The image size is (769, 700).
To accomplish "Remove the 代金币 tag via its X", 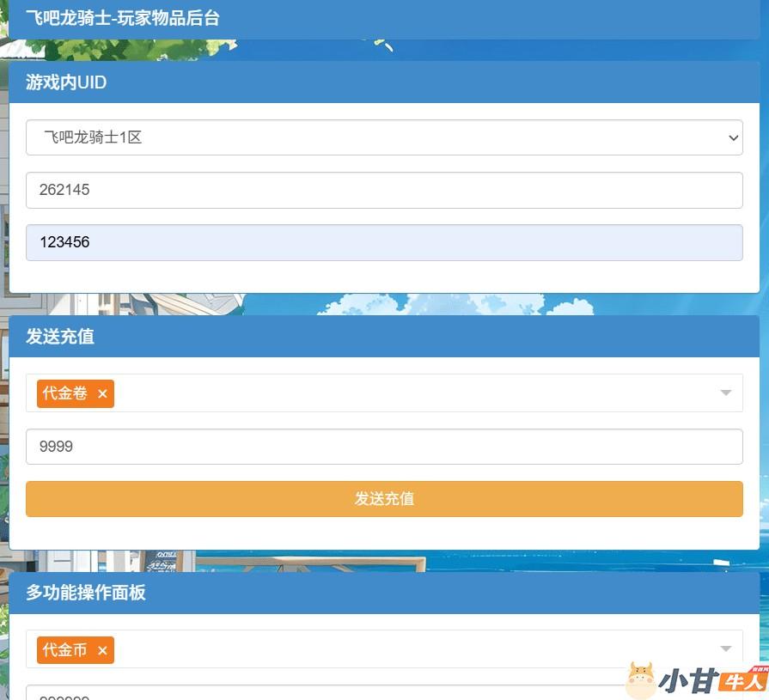I will coord(102,650).
